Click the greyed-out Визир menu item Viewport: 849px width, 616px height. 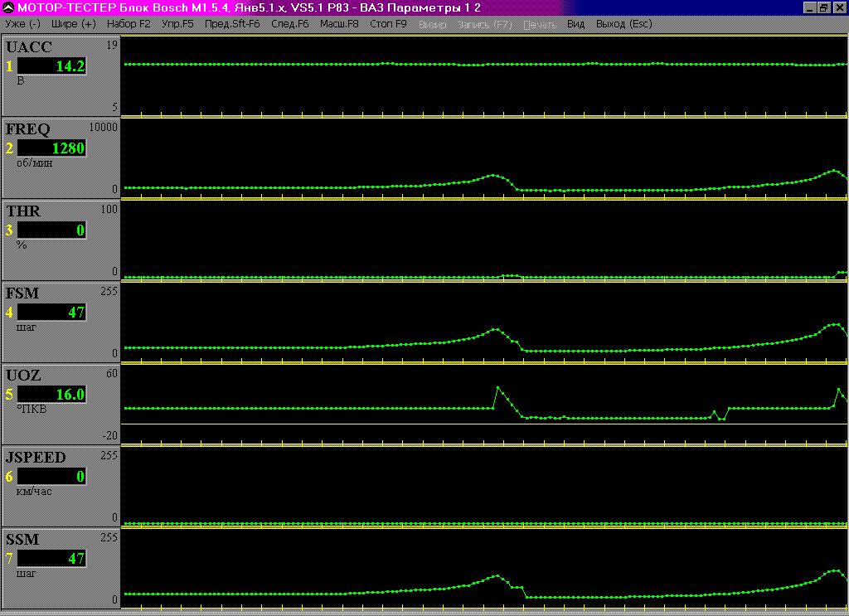432,24
